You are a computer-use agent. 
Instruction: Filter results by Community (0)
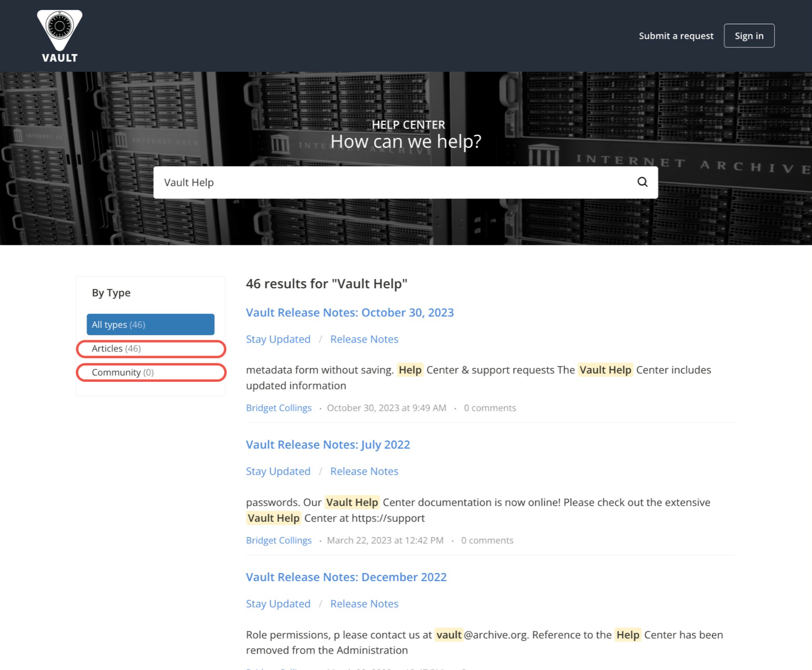[151, 372]
